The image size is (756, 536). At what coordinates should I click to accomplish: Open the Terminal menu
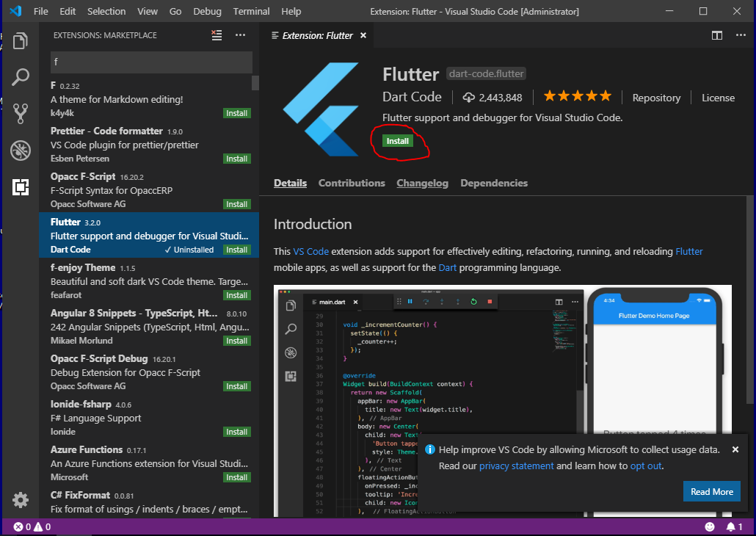tap(251, 11)
